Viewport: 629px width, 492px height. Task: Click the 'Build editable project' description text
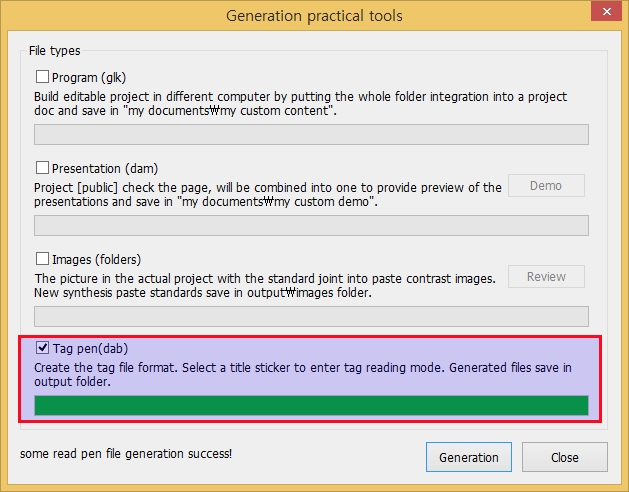[x=300, y=104]
